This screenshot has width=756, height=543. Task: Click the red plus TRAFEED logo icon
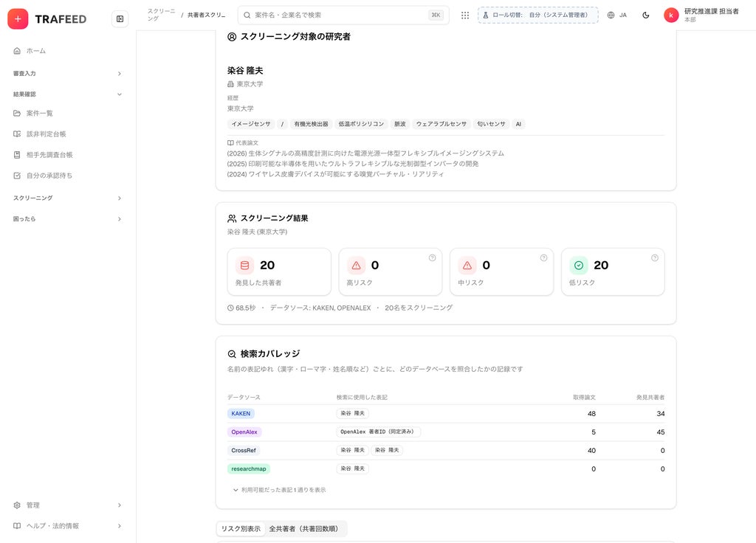pyautogui.click(x=18, y=18)
